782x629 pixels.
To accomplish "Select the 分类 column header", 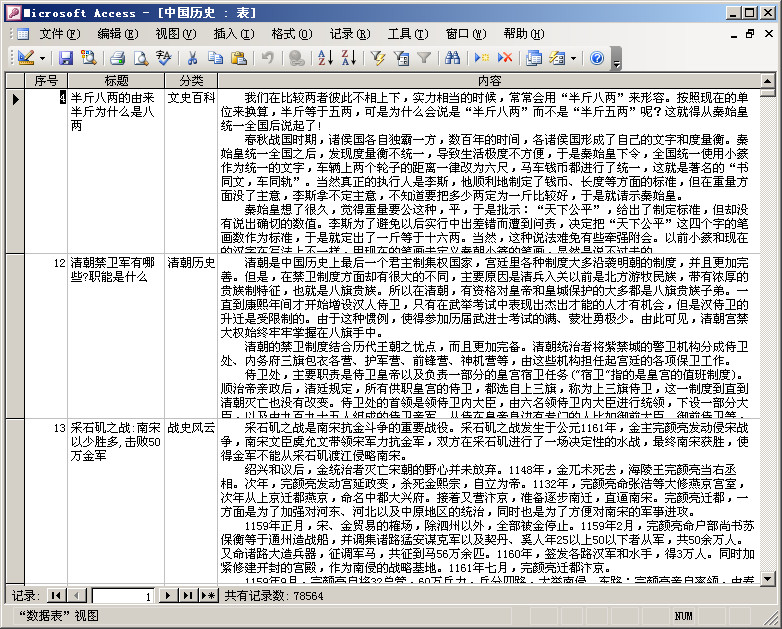I will coord(191,80).
